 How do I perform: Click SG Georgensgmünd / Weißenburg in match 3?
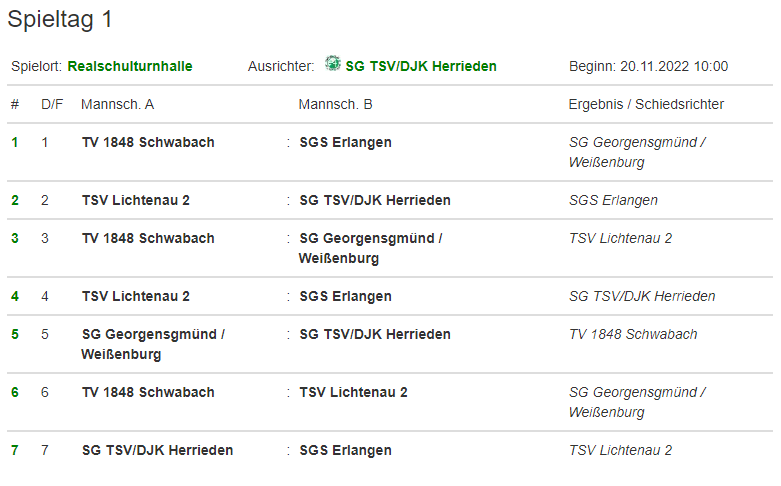(x=370, y=248)
